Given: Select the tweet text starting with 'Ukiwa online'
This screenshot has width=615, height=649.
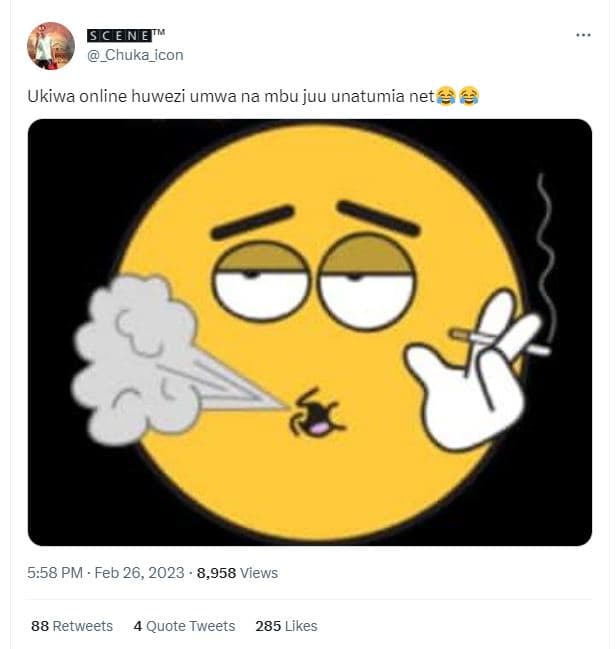Looking at the screenshot, I should 230,98.
